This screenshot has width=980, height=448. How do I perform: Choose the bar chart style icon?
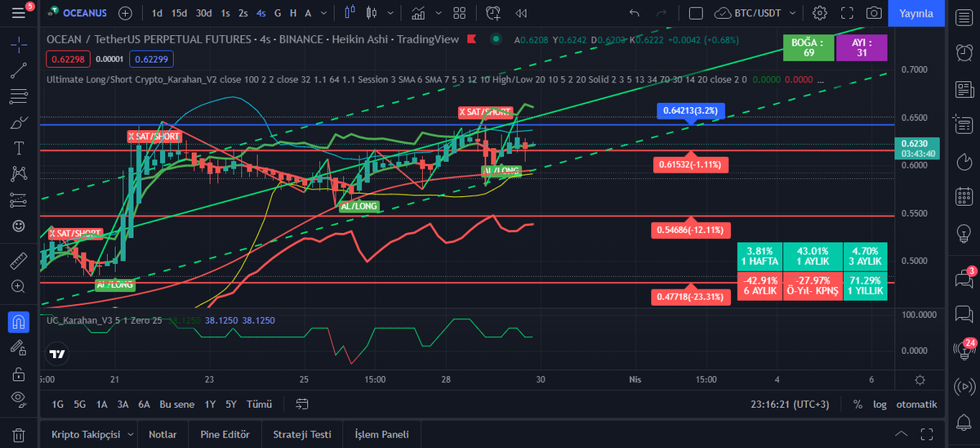pyautogui.click(x=350, y=13)
